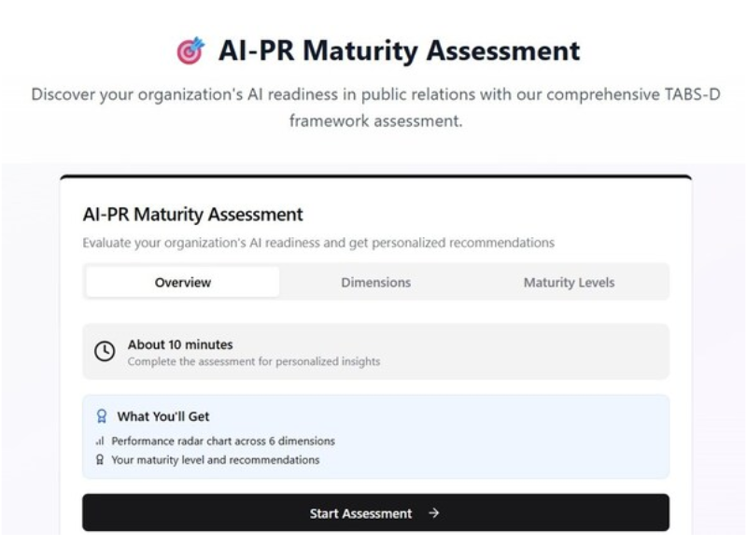747x560 pixels.
Task: Click the Evaluate your organization's AI readiness subtitle
Action: click(318, 243)
